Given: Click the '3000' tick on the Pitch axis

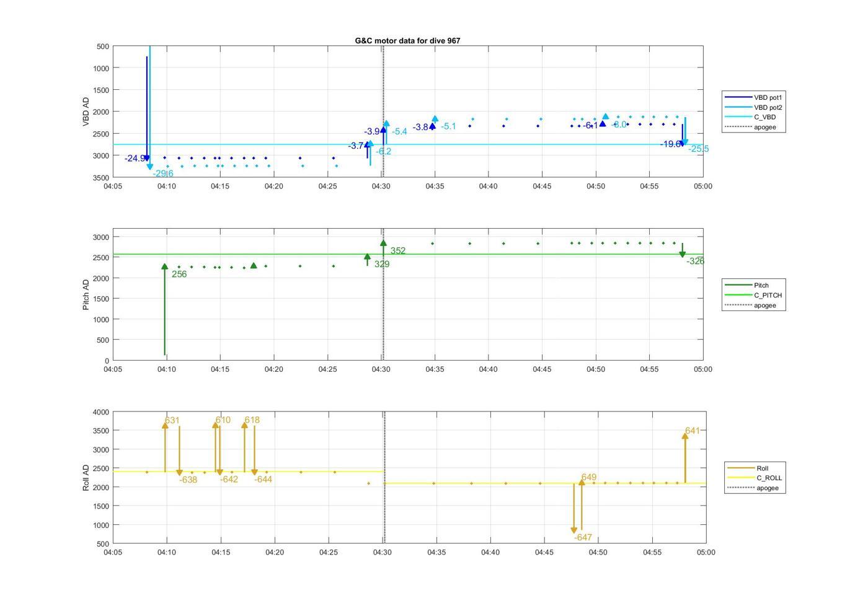Looking at the screenshot, I should point(101,237).
